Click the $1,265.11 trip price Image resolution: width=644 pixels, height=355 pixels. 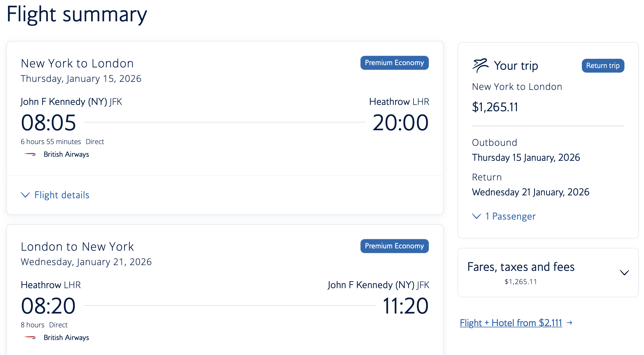pos(495,107)
